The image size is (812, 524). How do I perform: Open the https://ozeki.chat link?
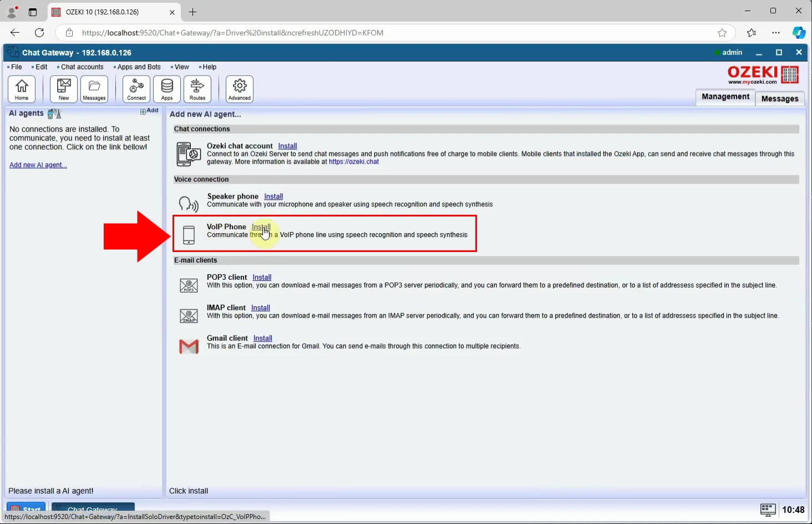(x=354, y=162)
